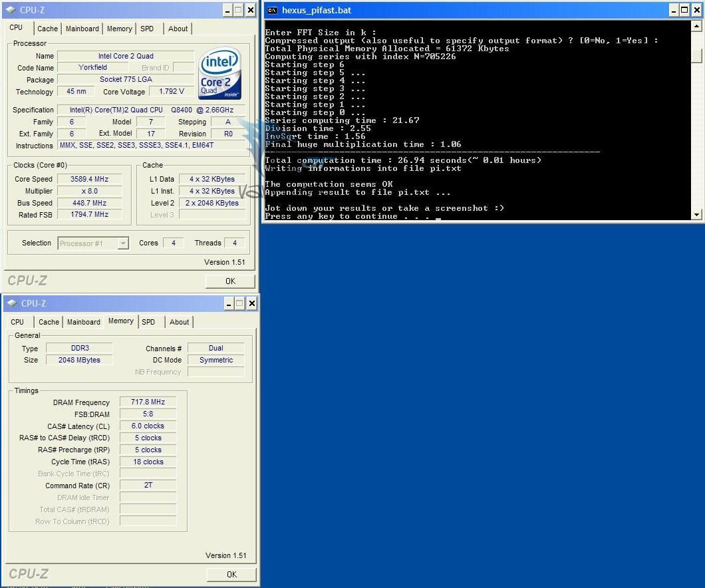Open Memory tab in top CPU-Z window
Viewport: 705px width, 588px height.
[119, 29]
